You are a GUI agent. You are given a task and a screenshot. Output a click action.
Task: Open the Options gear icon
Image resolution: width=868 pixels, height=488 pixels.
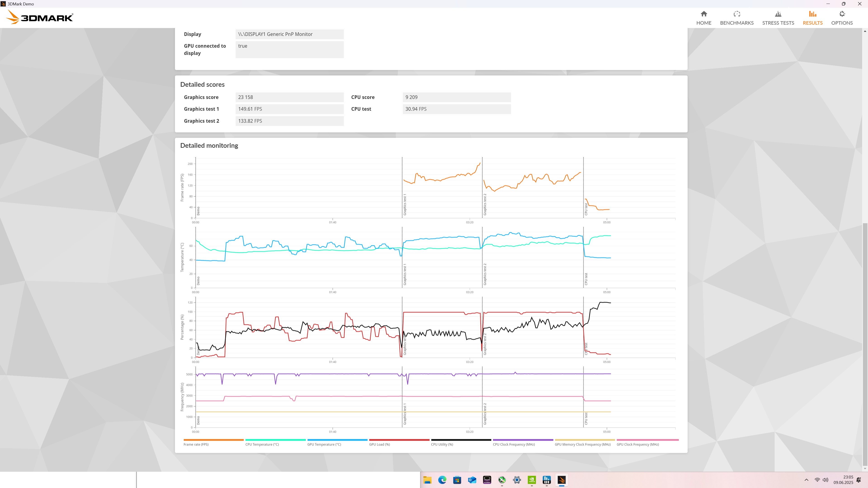click(842, 14)
